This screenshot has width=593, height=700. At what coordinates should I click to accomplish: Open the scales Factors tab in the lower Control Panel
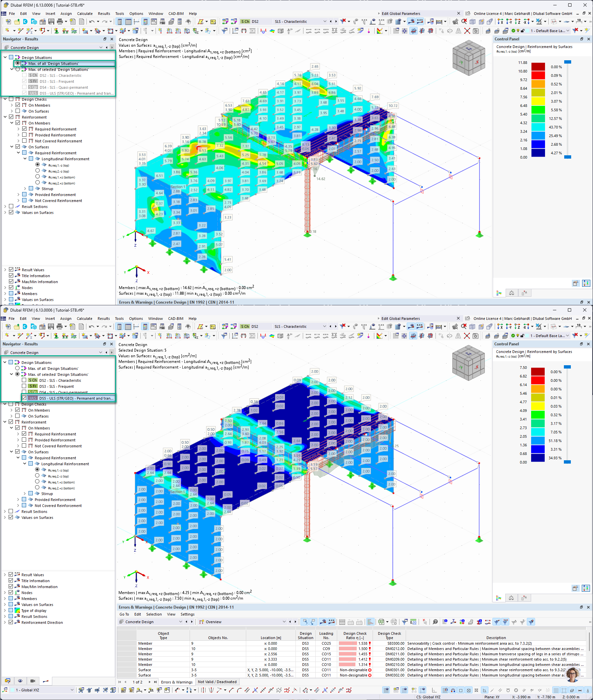pyautogui.click(x=511, y=598)
